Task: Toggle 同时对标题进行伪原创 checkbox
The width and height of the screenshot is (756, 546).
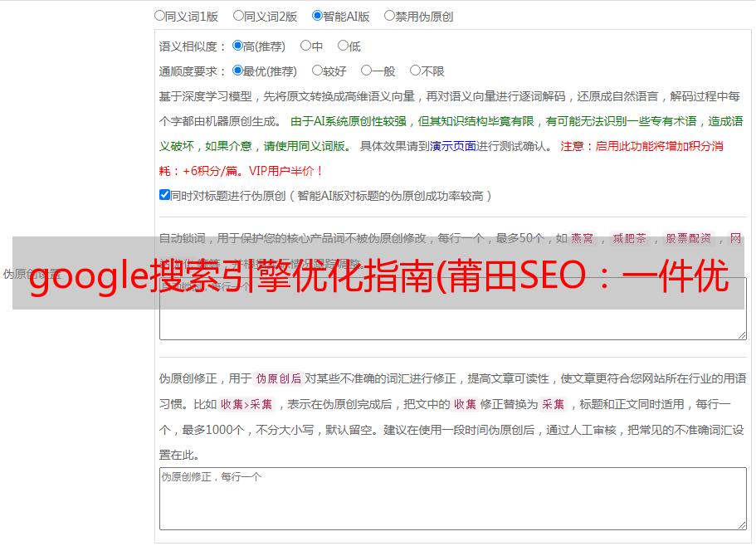Action: coord(164,195)
